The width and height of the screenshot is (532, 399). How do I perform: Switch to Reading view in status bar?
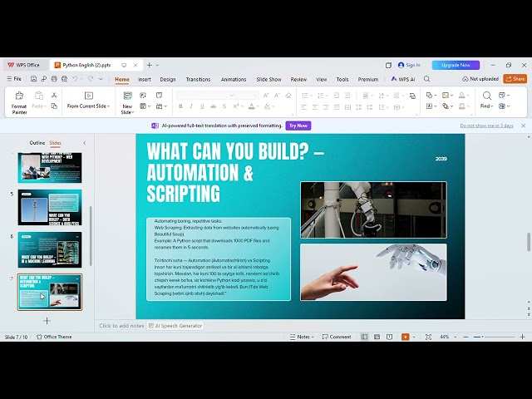[x=390, y=337]
